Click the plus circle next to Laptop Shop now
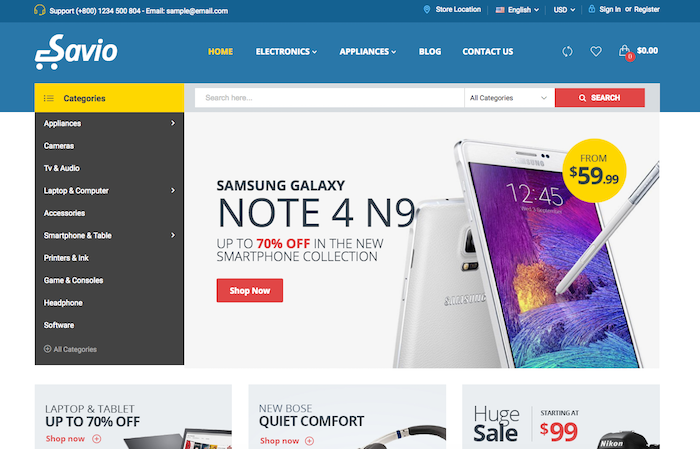The width and height of the screenshot is (700, 449). (x=96, y=439)
